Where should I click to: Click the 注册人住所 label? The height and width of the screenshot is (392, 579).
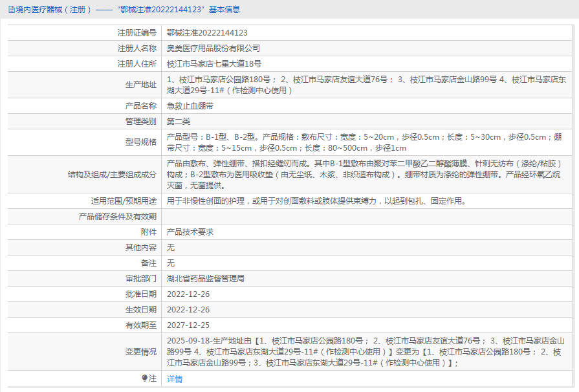tap(137, 64)
